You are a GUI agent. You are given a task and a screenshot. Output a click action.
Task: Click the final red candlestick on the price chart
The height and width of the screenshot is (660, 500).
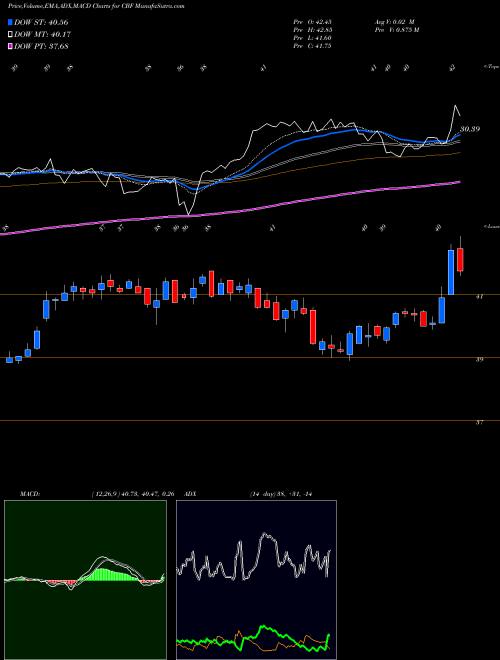(460, 260)
